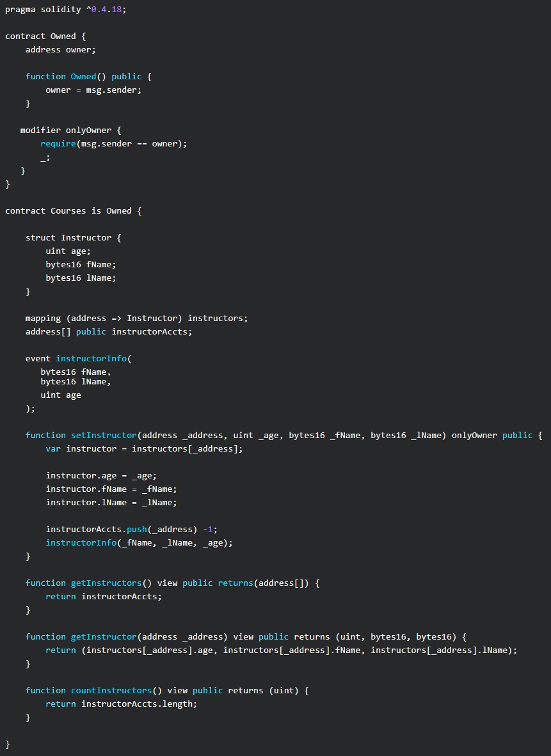
Task: Click the 'return instructorAccts.length;' statement
Action: (x=122, y=704)
